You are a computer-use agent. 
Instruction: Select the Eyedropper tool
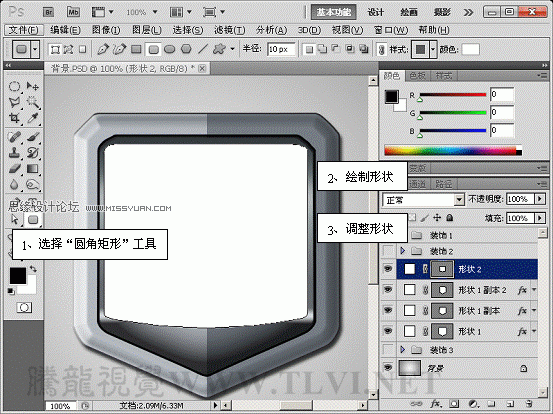33,118
